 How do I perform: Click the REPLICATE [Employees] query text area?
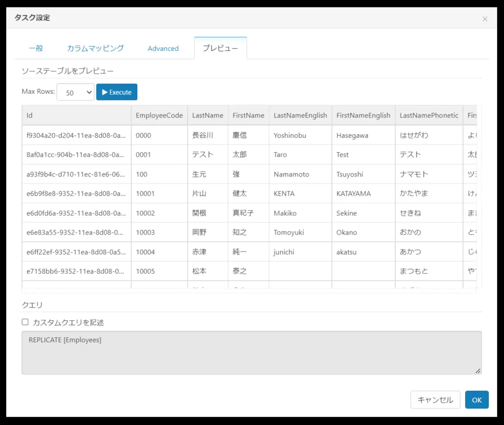251,353
